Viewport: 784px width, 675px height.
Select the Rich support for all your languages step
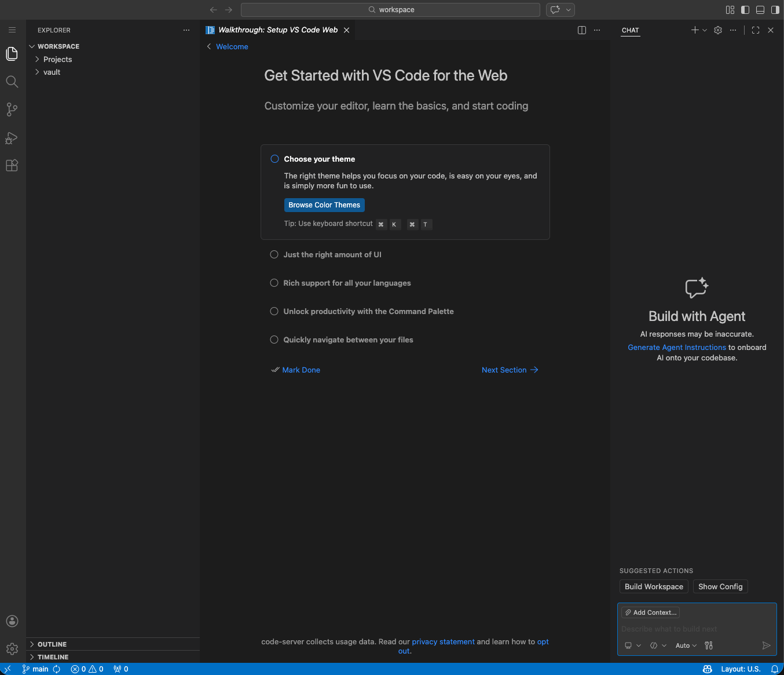[274, 283]
